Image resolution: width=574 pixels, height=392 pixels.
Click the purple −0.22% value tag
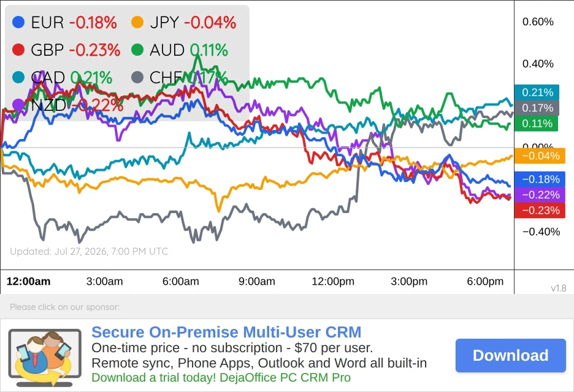tap(540, 195)
